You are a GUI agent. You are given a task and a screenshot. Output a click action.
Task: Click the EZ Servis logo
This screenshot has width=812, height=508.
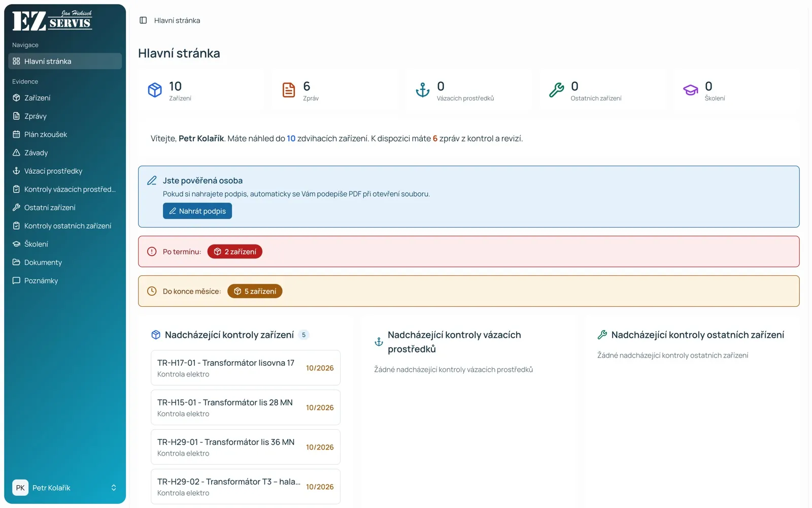(52, 21)
